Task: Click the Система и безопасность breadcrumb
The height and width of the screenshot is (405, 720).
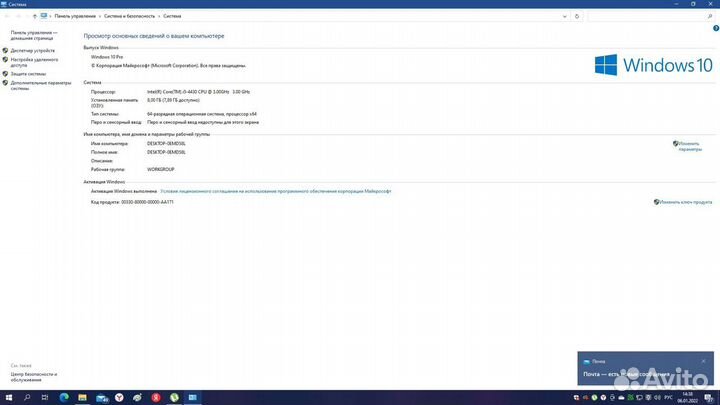Action: click(x=129, y=16)
